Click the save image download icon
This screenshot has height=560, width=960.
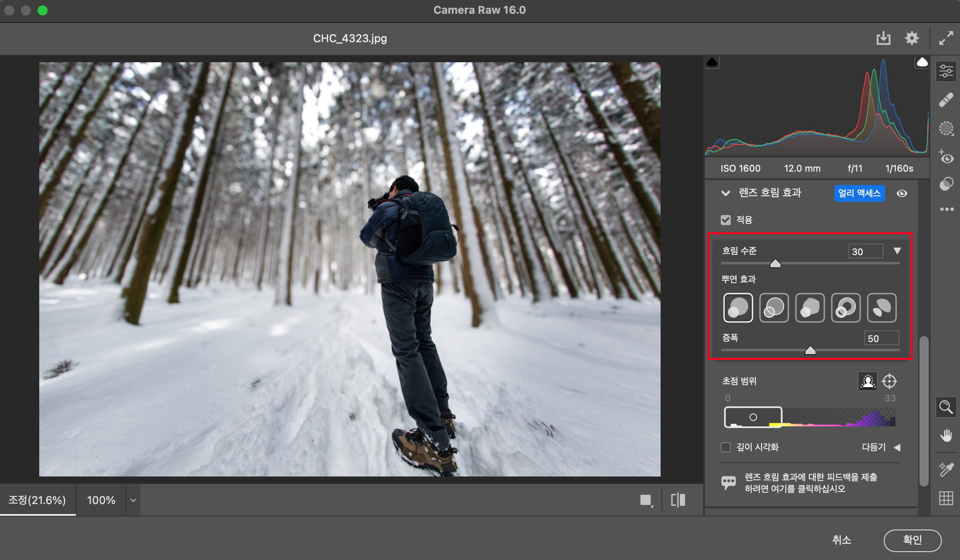coord(883,38)
